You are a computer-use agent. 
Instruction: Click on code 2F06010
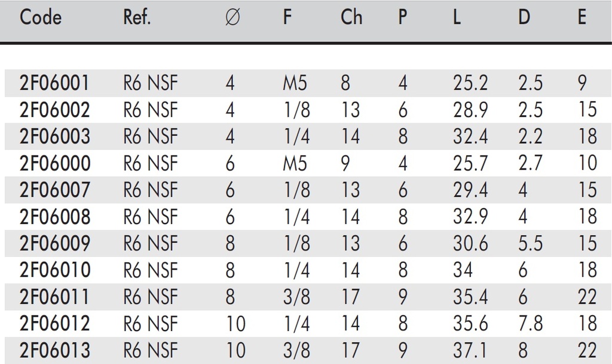[55, 270]
